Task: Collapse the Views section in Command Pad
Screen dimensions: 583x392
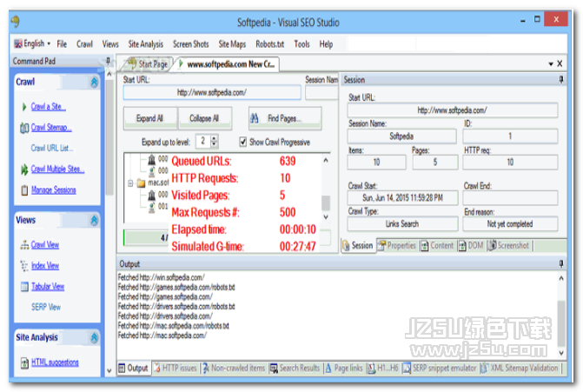Action: pyautogui.click(x=94, y=221)
